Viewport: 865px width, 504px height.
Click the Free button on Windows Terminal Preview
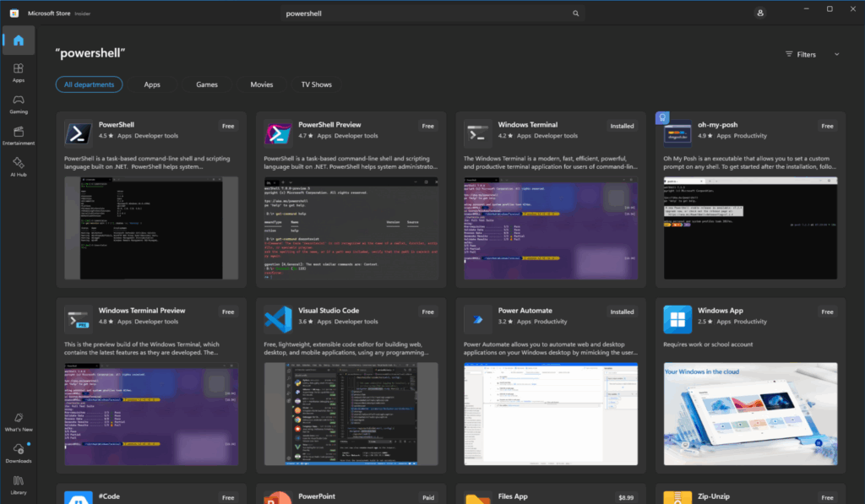coord(228,312)
